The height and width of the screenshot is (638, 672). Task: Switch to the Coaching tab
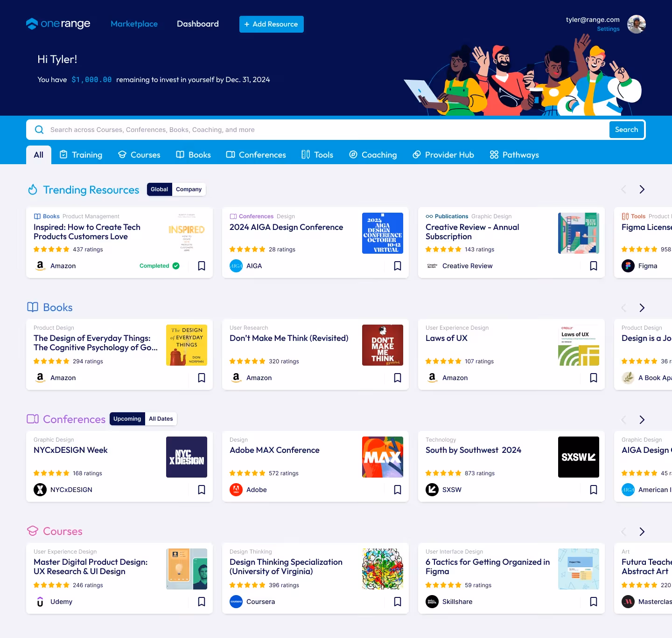(x=373, y=155)
